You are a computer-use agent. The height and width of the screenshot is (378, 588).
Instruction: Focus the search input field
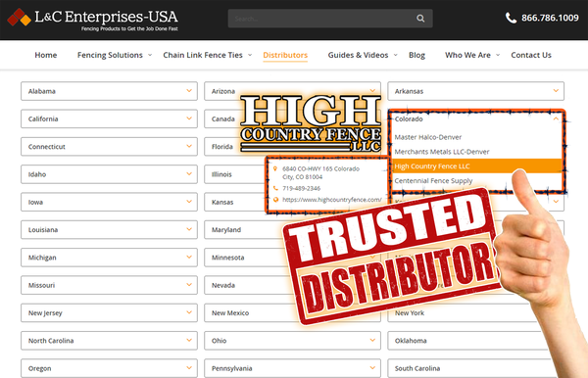330,19
